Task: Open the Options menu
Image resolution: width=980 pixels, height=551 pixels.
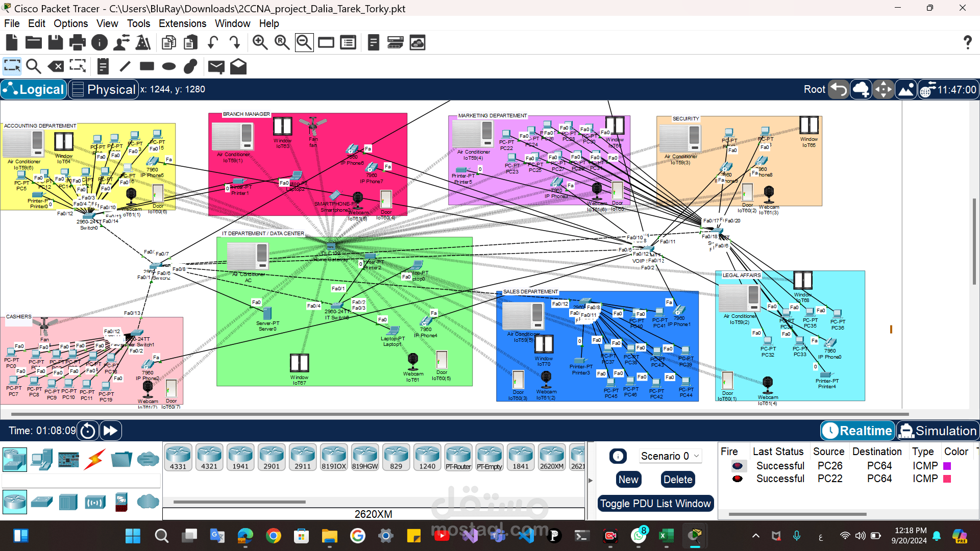Action: pos(71,23)
